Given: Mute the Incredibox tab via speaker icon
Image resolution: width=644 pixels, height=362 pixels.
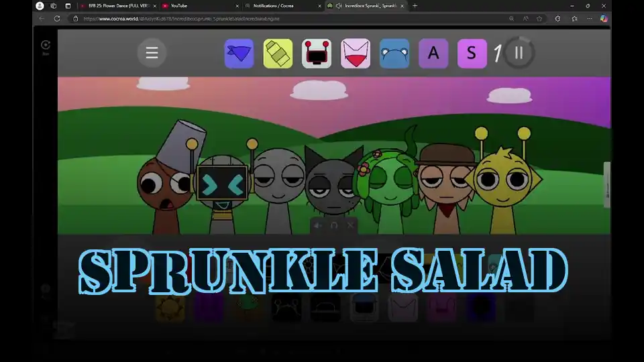Looking at the screenshot, I should click(339, 6).
